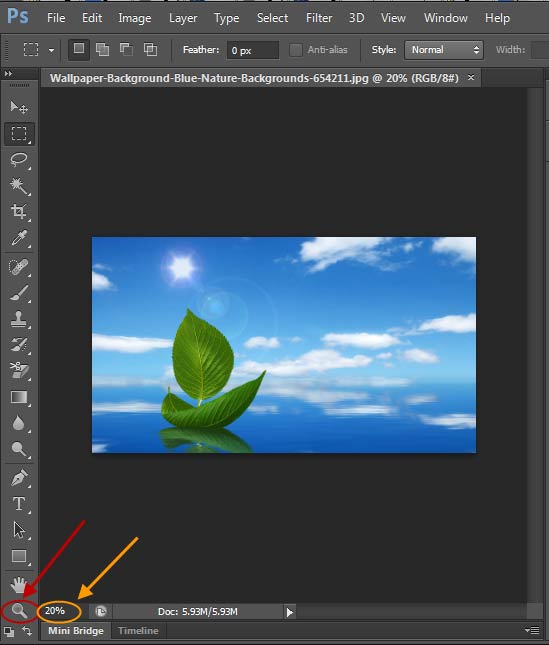Click the leaf boat image on canvas

click(x=284, y=345)
